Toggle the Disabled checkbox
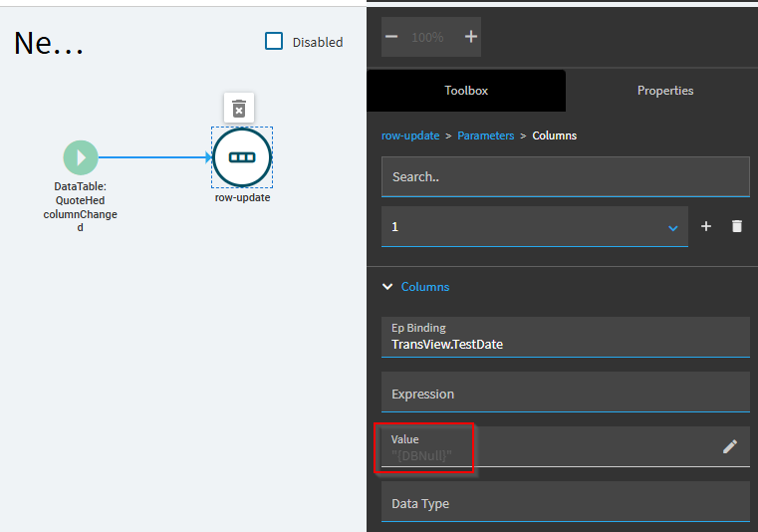Screen dimensions: 758x532 coord(274,41)
